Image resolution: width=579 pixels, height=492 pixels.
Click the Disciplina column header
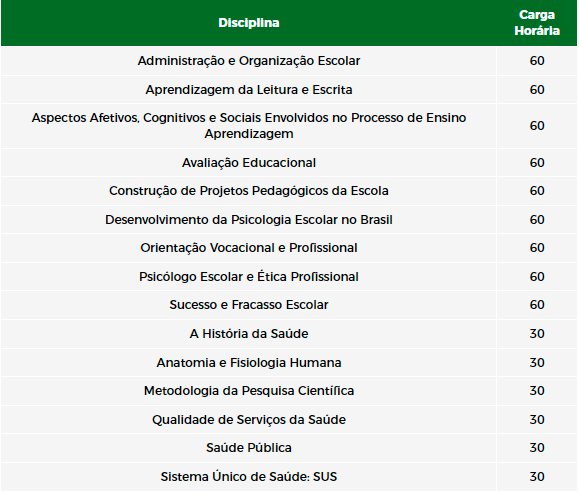click(x=249, y=23)
